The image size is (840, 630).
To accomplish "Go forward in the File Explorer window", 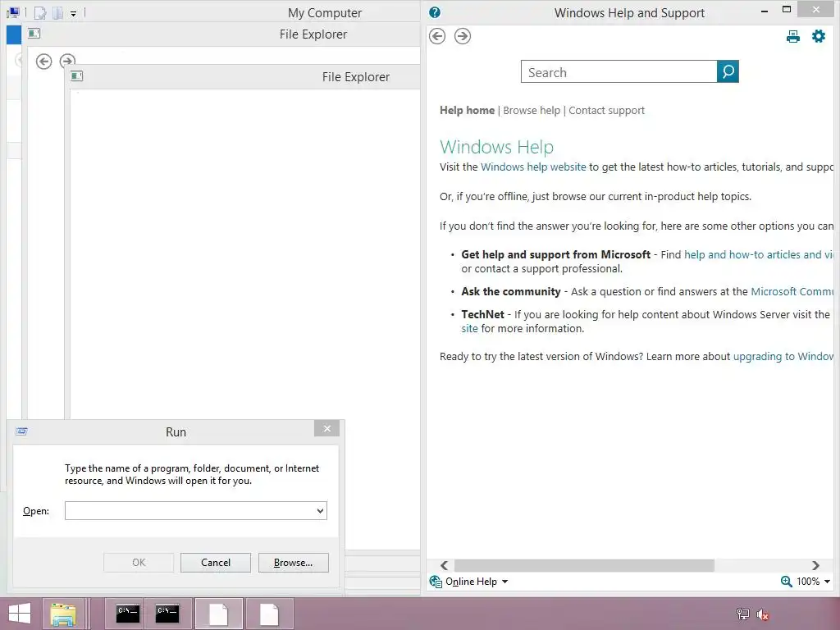I will click(67, 59).
